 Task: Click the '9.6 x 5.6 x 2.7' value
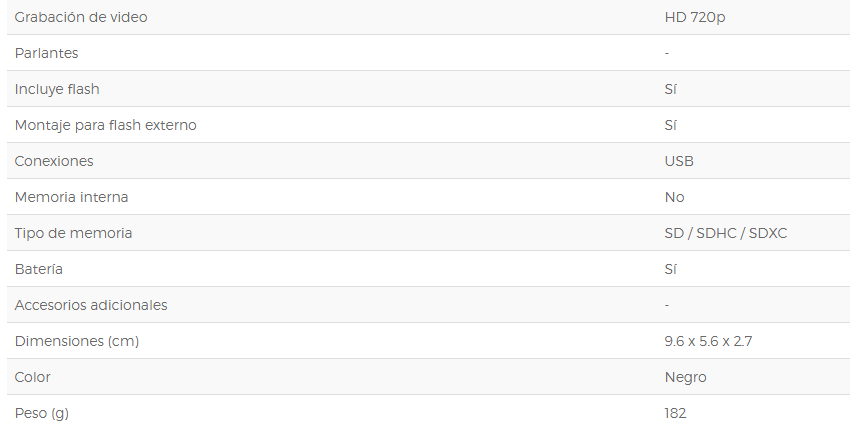(x=709, y=342)
